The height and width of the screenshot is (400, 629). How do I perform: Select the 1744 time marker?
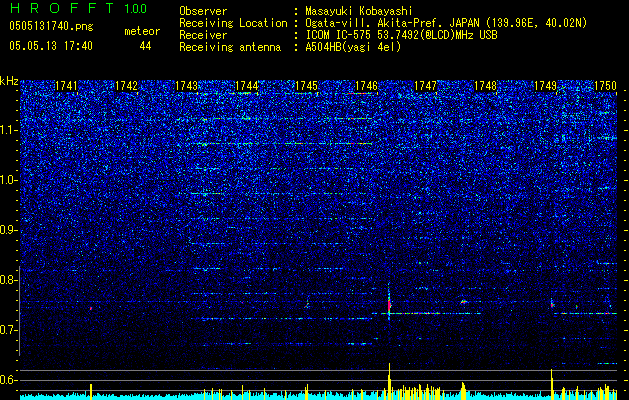[x=246, y=86]
